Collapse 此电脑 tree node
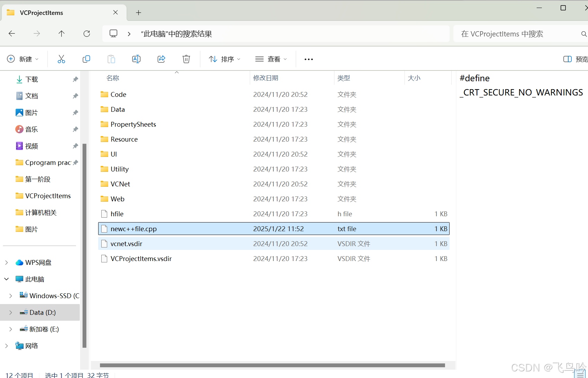The image size is (588, 378). [7, 279]
